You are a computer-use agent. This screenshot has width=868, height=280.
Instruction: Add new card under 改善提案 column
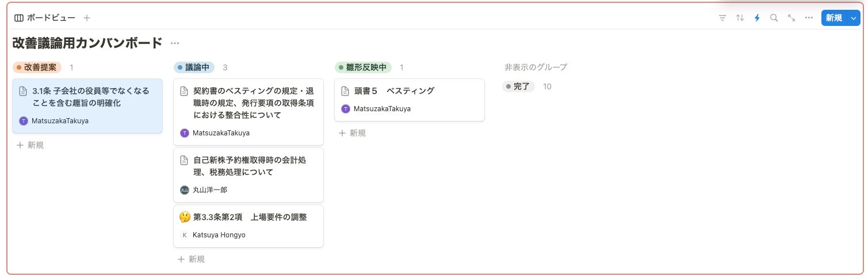coord(30,145)
